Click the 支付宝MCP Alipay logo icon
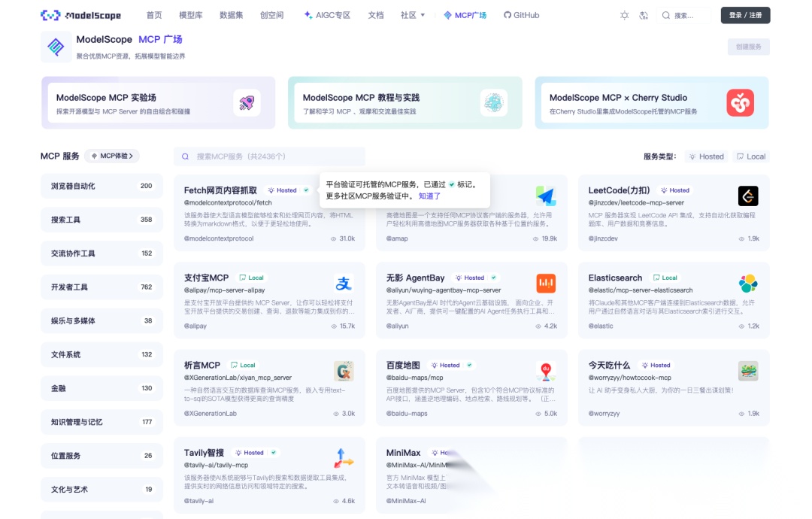 pos(344,284)
